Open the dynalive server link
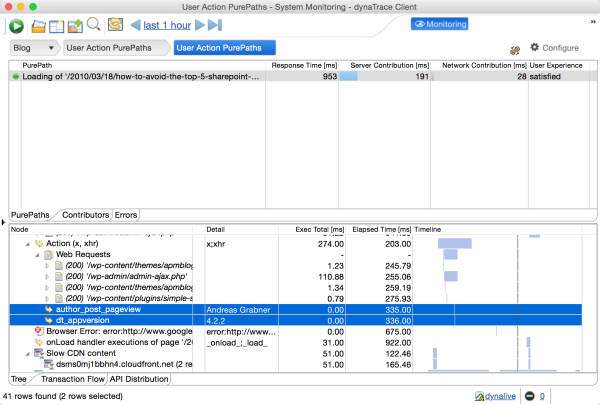The image size is (600, 405). pos(500,396)
